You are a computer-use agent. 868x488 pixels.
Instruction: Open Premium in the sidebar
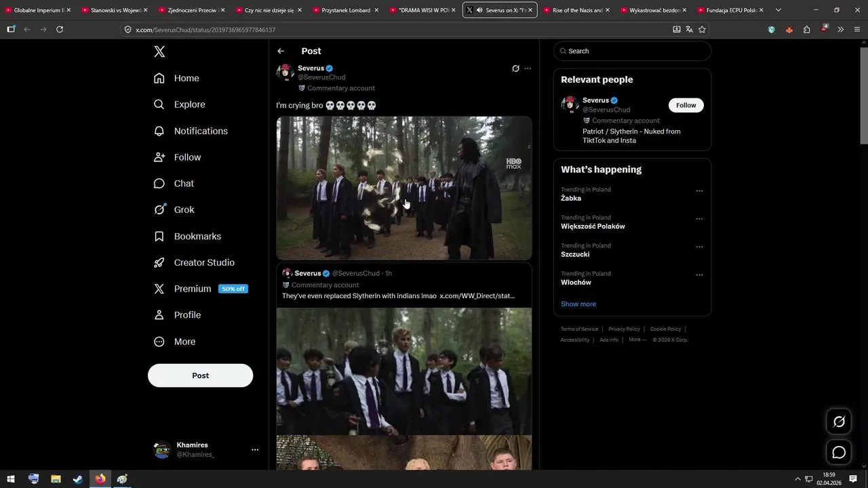coord(200,289)
